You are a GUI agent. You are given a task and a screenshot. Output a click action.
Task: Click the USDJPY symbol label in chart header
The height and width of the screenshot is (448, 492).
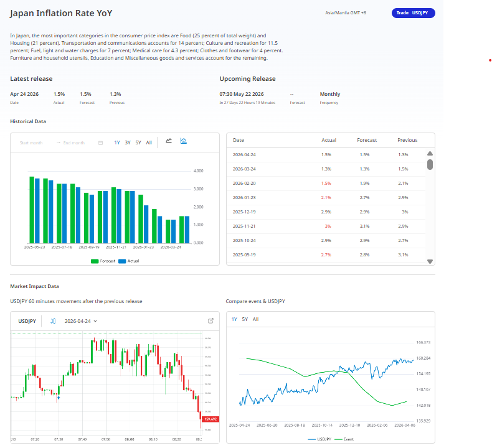tap(27, 321)
